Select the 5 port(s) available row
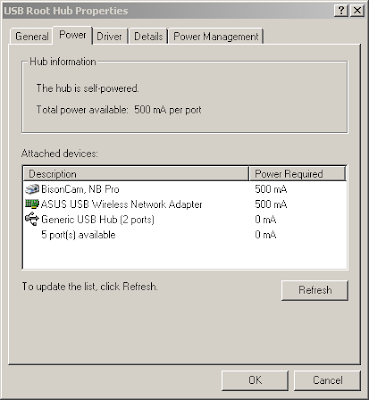 pos(185,235)
